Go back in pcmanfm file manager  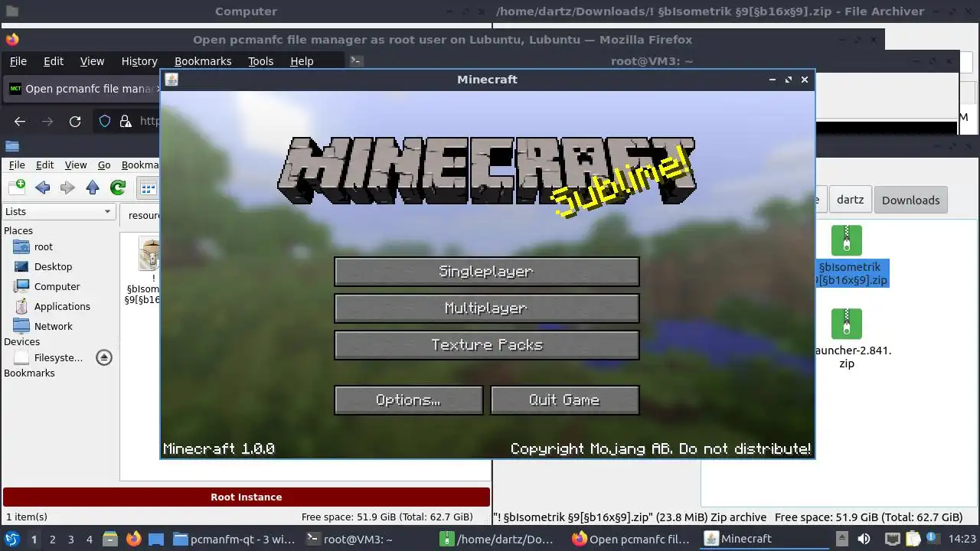point(42,187)
